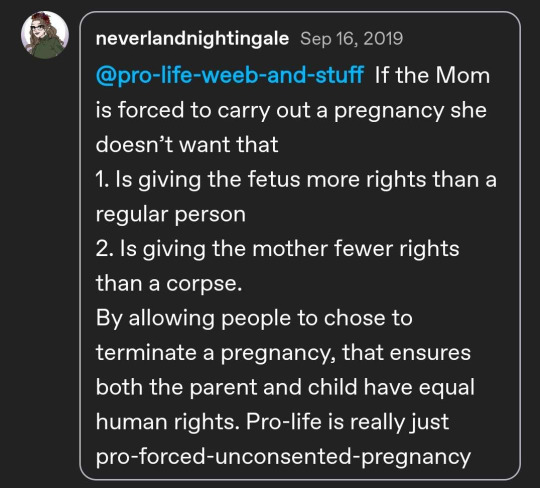
Task: Click the glasses on the avatar illustration
Action: click(38, 28)
